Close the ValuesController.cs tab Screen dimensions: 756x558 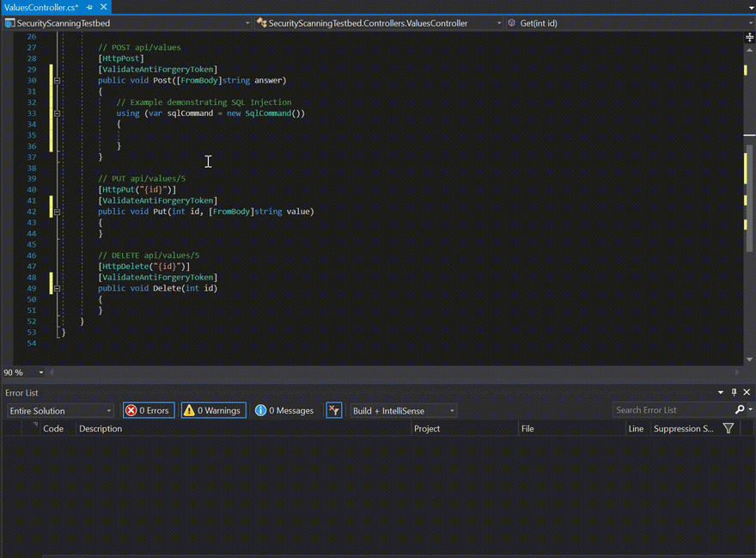tap(104, 7)
